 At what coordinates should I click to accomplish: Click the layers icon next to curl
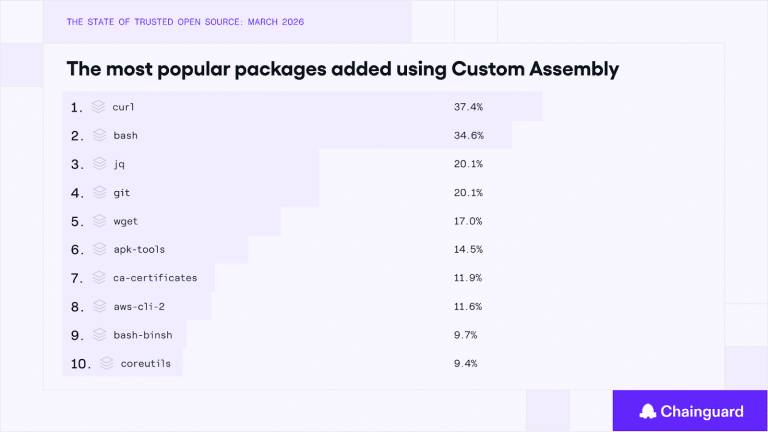[99, 106]
